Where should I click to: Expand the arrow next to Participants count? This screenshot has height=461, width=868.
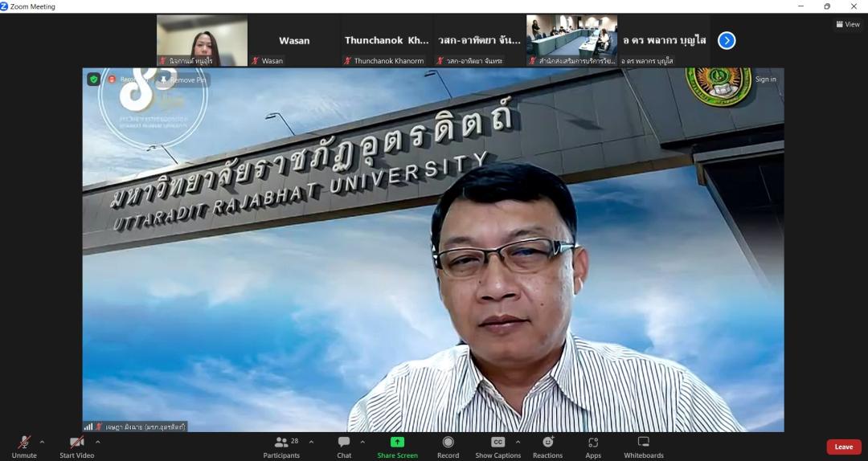311,442
